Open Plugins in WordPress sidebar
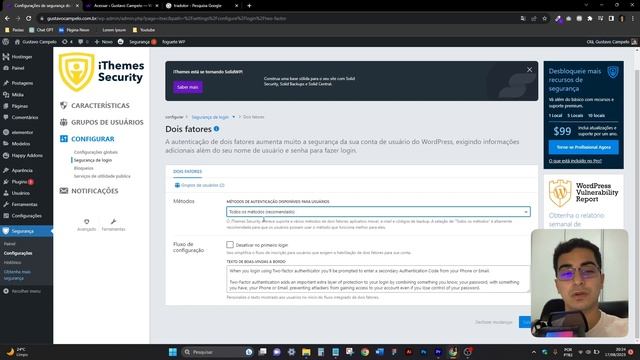Screen dimensions: 640x360 (x=19, y=182)
